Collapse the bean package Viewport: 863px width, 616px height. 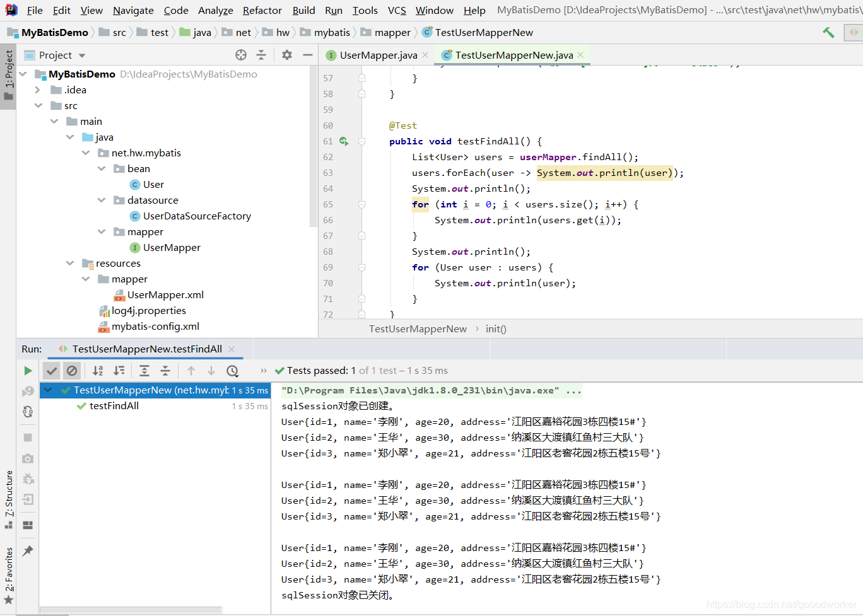click(102, 169)
